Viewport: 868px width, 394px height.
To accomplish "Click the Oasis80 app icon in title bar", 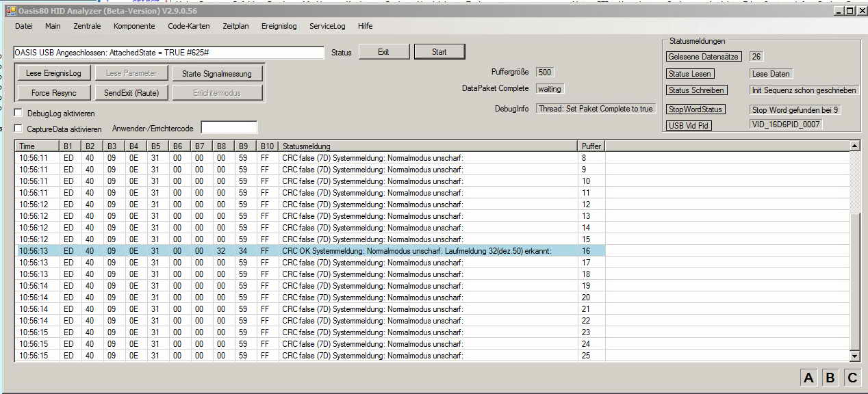I will coord(10,11).
